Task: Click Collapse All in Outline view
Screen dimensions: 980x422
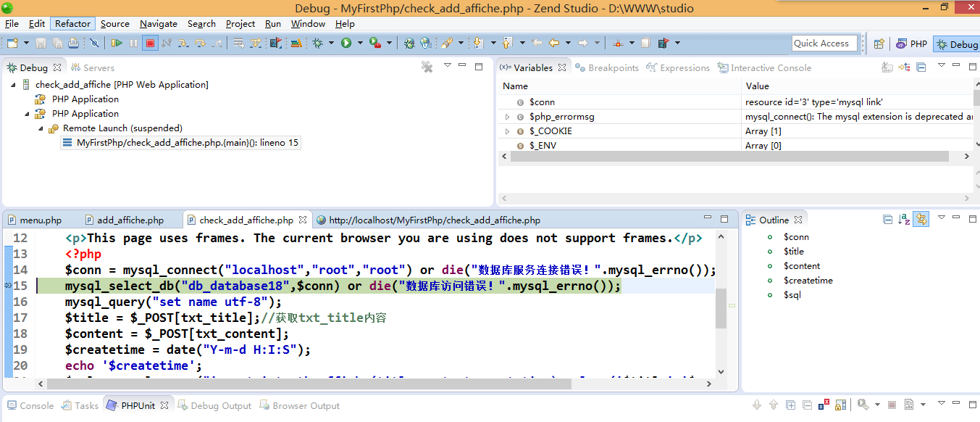Action: click(888, 220)
